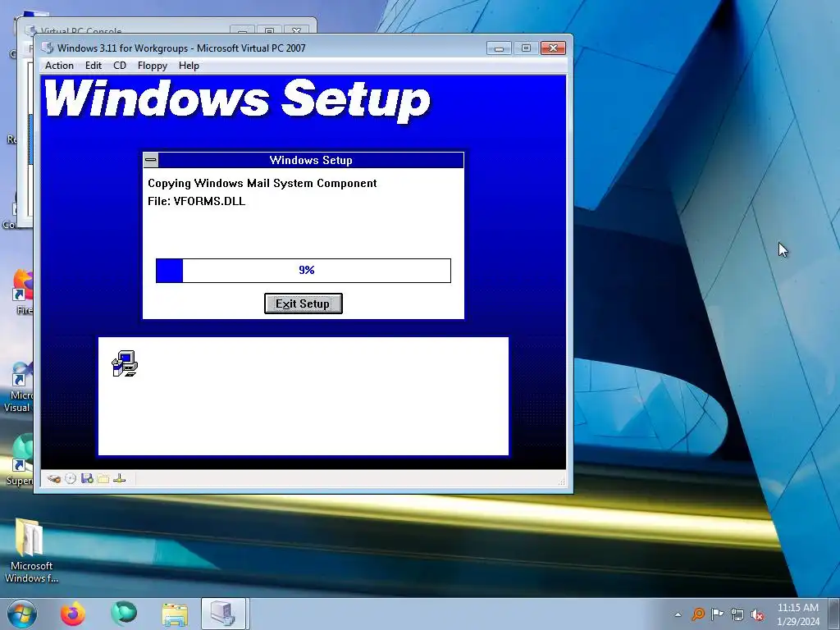Show hidden system tray icons
This screenshot has width=840, height=630.
click(x=678, y=614)
